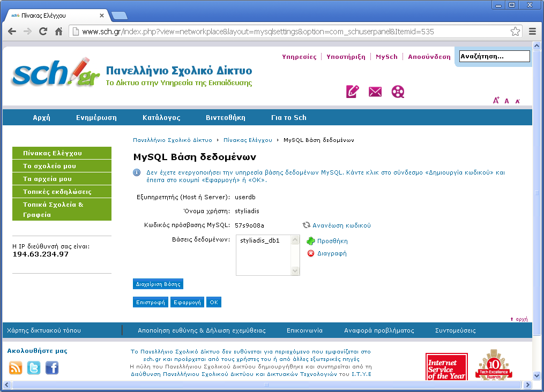
Task: Open the RSS feed icon
Action: pos(15,368)
